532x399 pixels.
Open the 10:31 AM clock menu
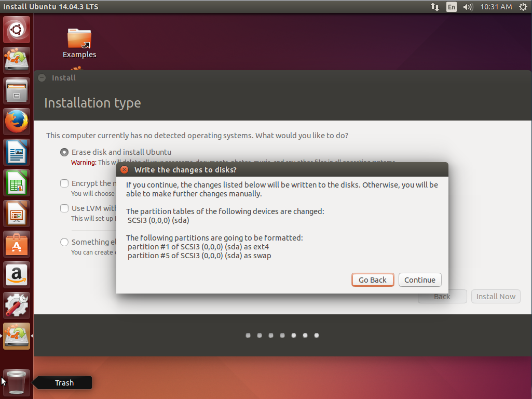(x=496, y=7)
